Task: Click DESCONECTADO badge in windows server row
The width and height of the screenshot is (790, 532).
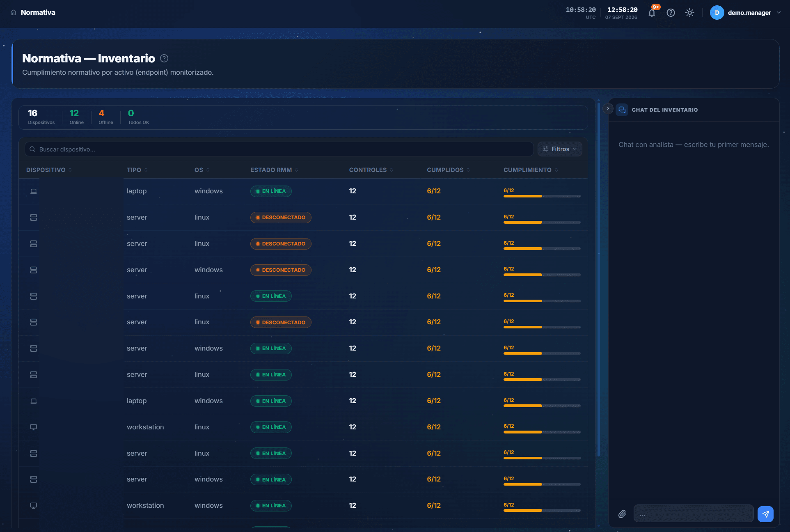Action: tap(281, 270)
